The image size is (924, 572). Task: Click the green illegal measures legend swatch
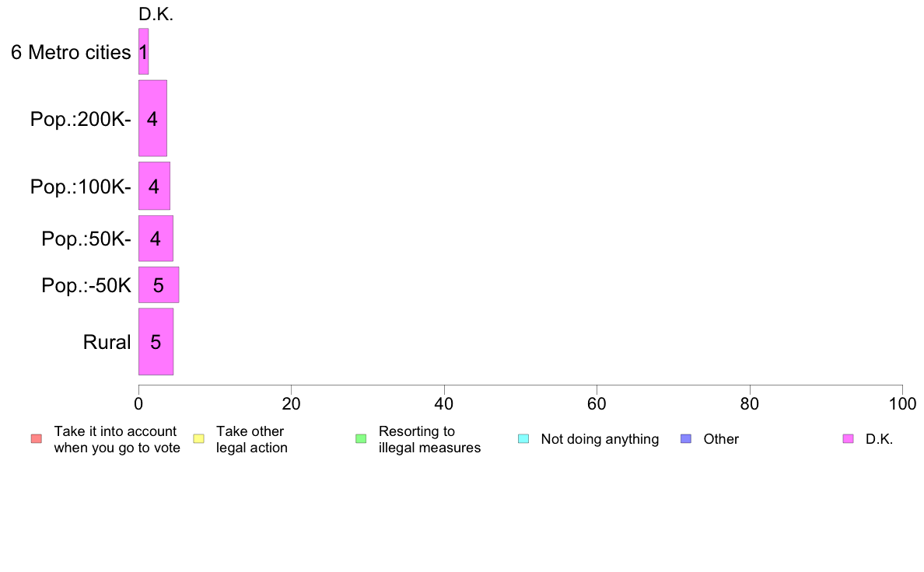pyautogui.click(x=361, y=439)
